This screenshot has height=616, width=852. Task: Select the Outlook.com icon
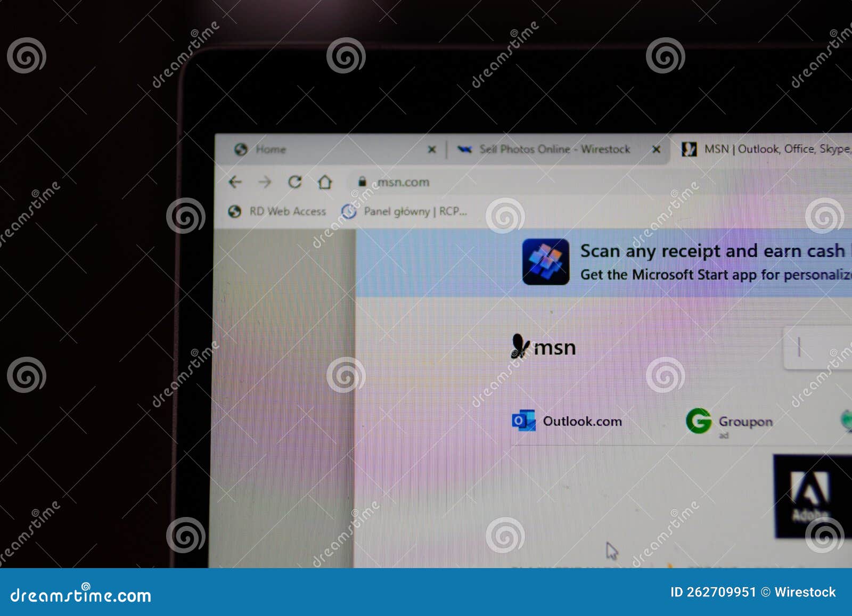[x=525, y=421]
